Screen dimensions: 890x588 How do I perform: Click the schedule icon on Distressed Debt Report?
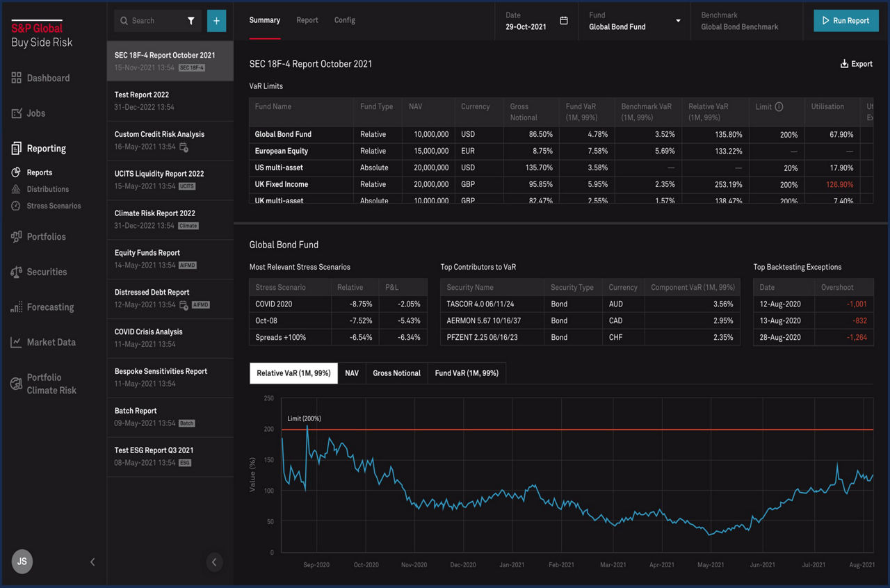click(x=184, y=305)
